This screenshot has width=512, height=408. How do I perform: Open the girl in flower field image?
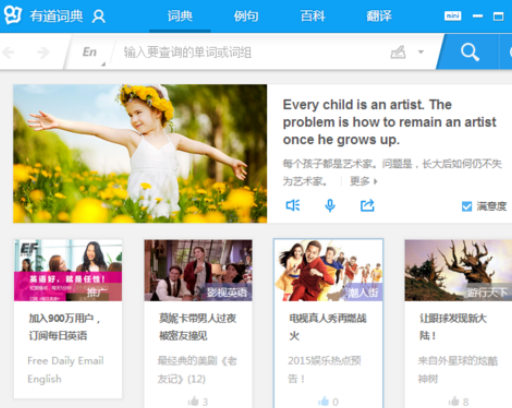click(x=140, y=154)
